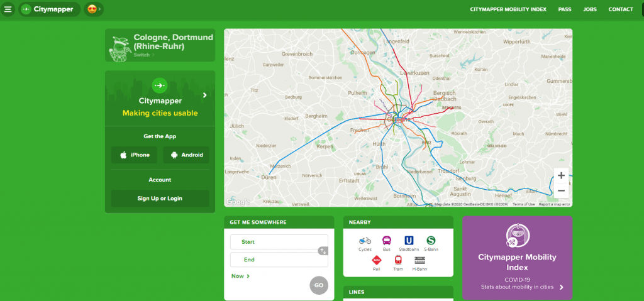Zoom in on the map

[561, 175]
